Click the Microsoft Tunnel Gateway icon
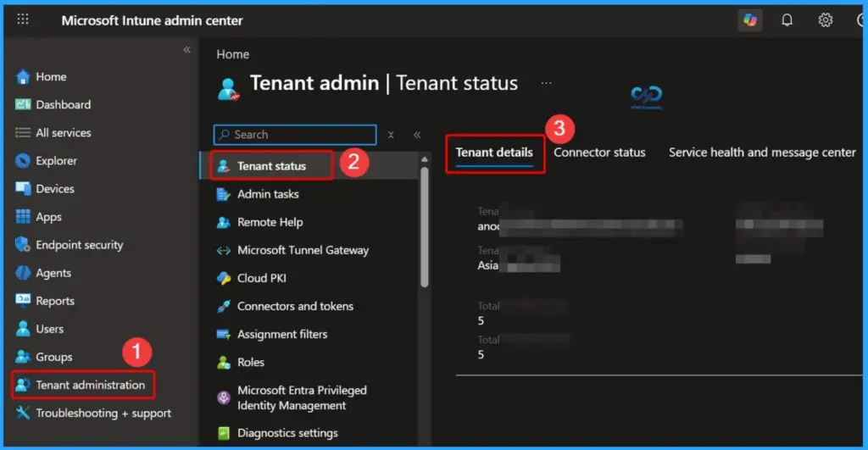 223,251
